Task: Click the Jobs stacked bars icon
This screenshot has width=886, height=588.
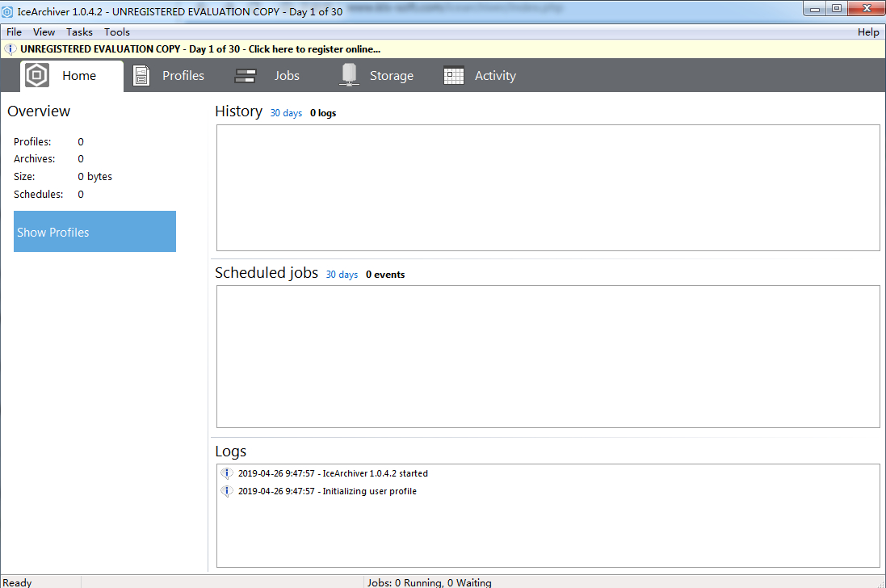Action: click(246, 76)
